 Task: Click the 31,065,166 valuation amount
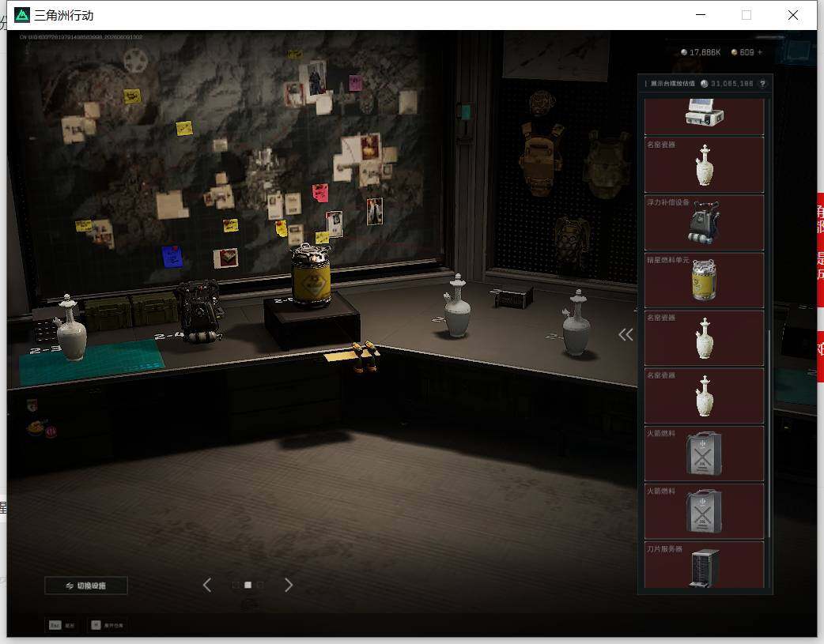tap(732, 84)
